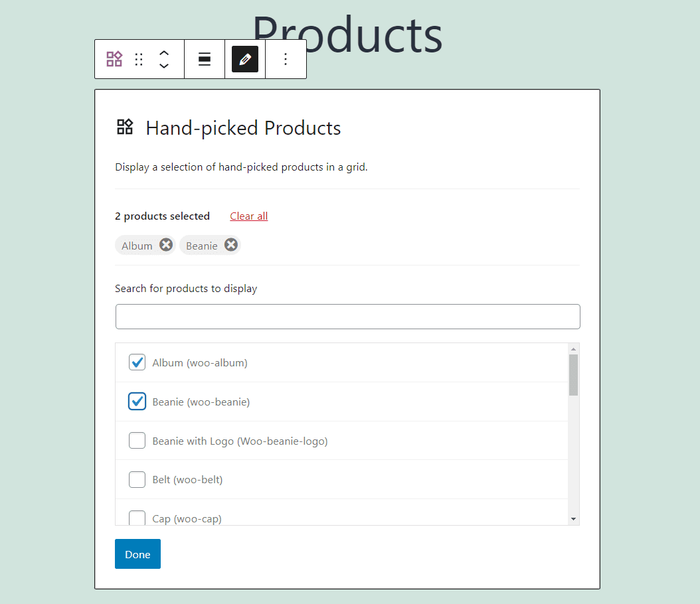
Task: Select the Hand-picked Products block icon in toolbar
Action: point(114,59)
